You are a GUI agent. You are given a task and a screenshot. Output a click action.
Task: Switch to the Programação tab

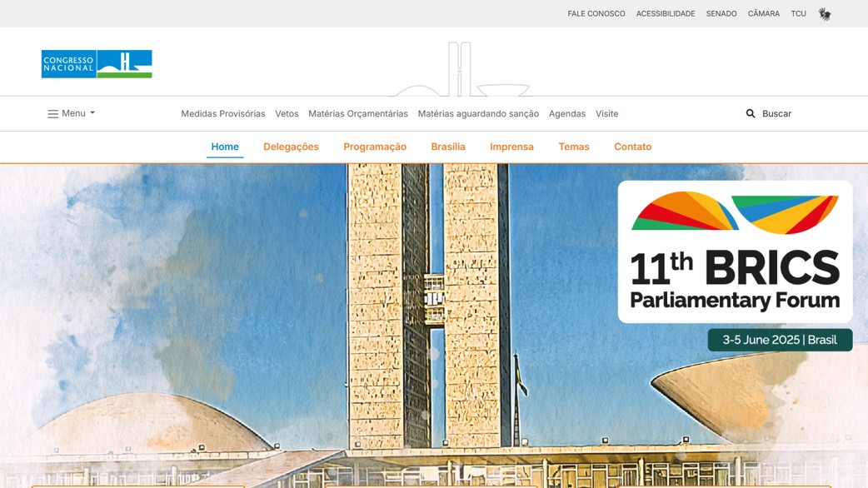coord(375,147)
